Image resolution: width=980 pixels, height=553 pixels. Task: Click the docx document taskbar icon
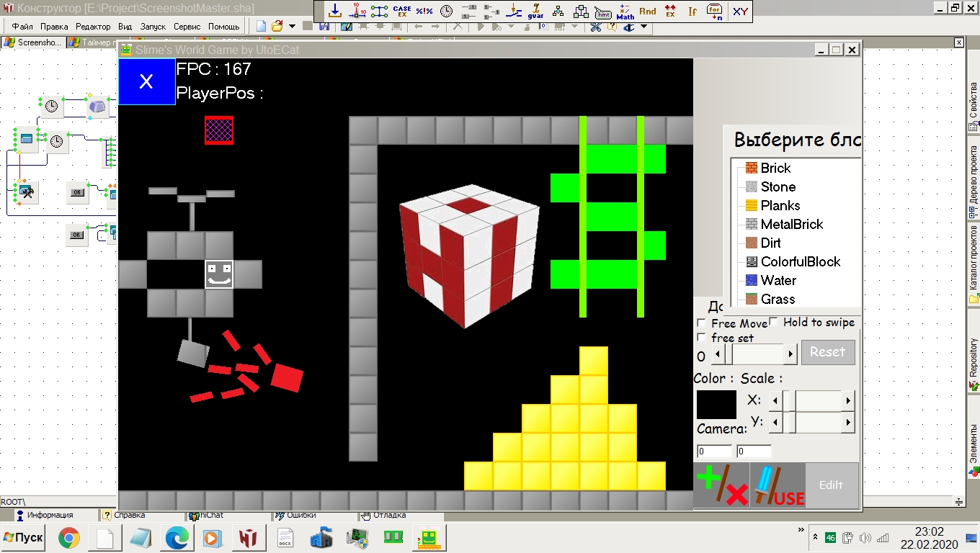(285, 538)
